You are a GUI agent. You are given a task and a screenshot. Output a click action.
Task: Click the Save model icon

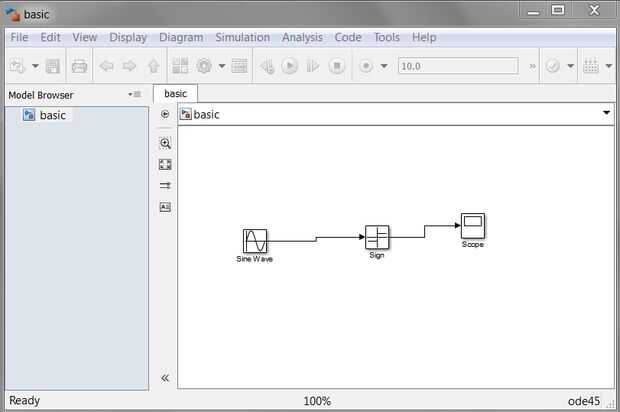pos(53,66)
